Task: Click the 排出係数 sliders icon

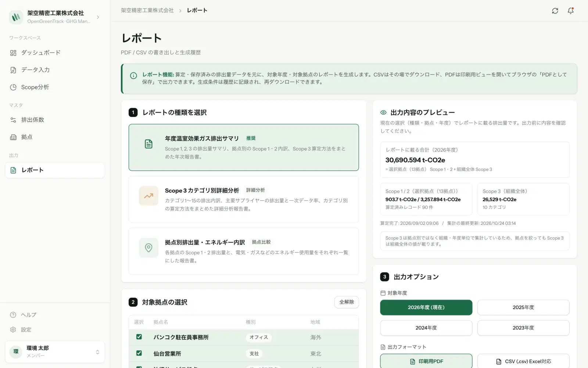Action: 13,120
